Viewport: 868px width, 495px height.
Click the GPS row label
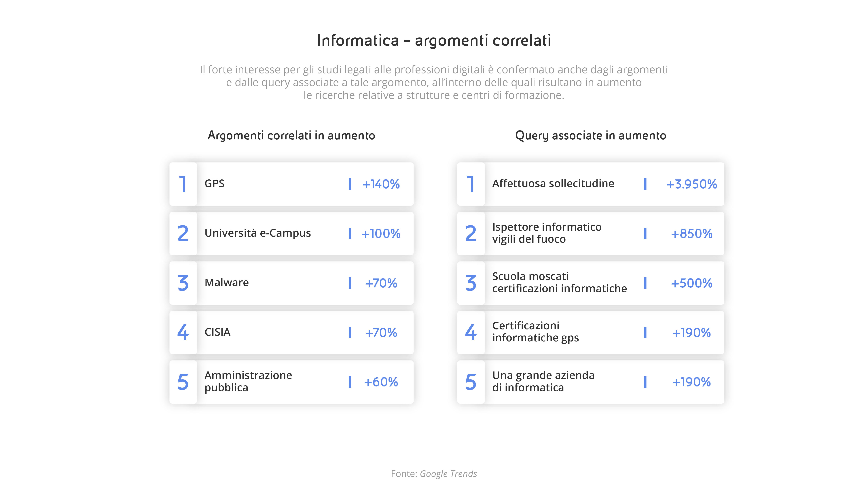click(x=215, y=184)
